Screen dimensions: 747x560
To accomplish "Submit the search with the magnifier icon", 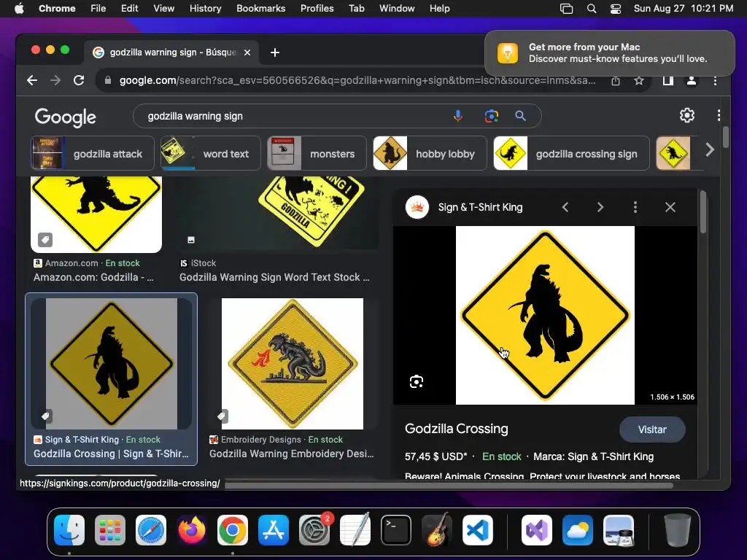I will (x=520, y=116).
